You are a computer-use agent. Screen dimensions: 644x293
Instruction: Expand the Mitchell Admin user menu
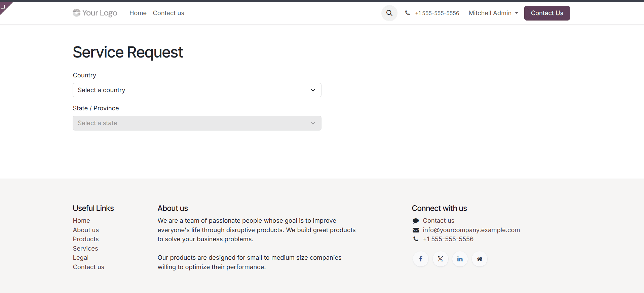click(493, 13)
